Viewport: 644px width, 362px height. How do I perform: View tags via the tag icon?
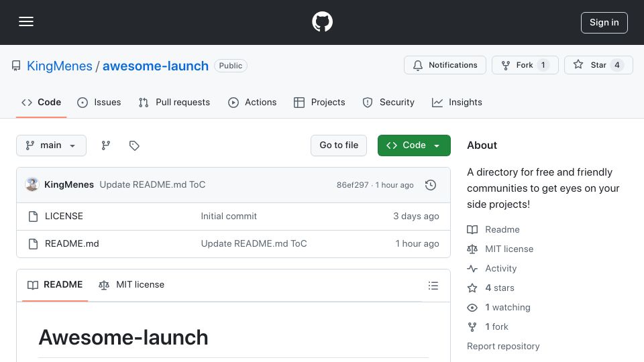pos(134,145)
